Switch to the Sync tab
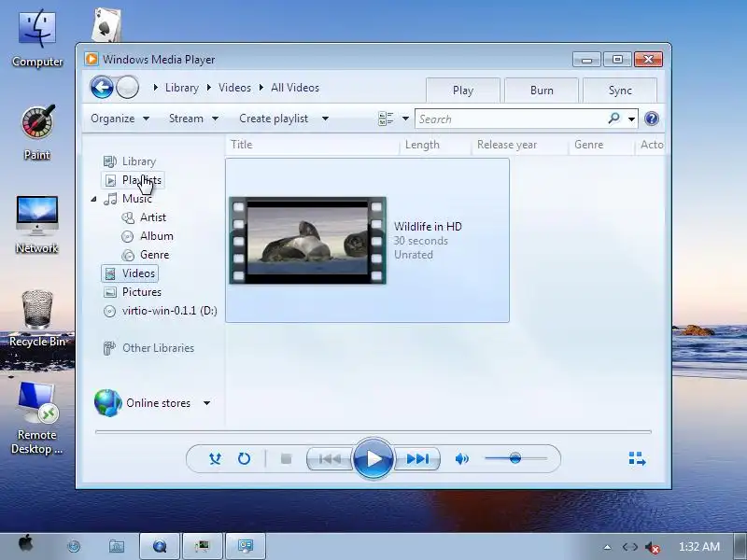Screen dimensions: 747x560 point(620,91)
